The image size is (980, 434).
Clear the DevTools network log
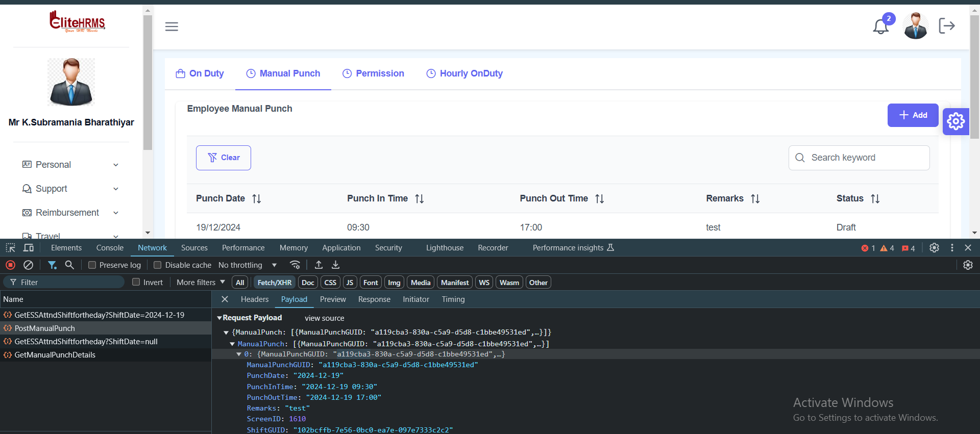tap(29, 265)
